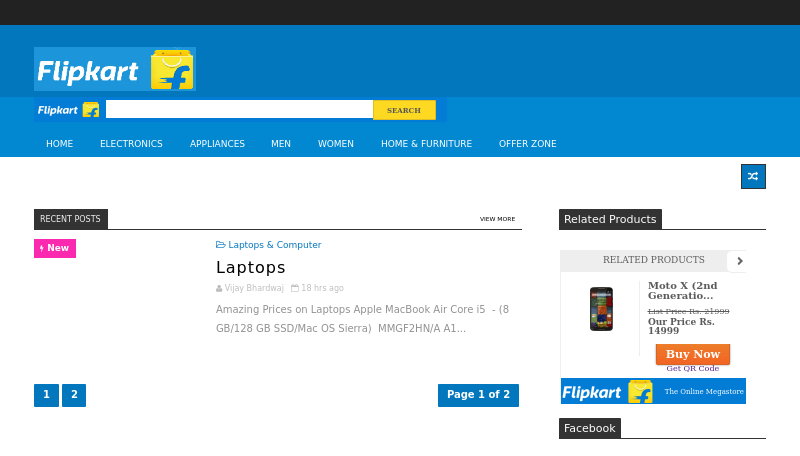800x456 pixels.
Task: Open the HOME menu item
Action: click(x=60, y=144)
